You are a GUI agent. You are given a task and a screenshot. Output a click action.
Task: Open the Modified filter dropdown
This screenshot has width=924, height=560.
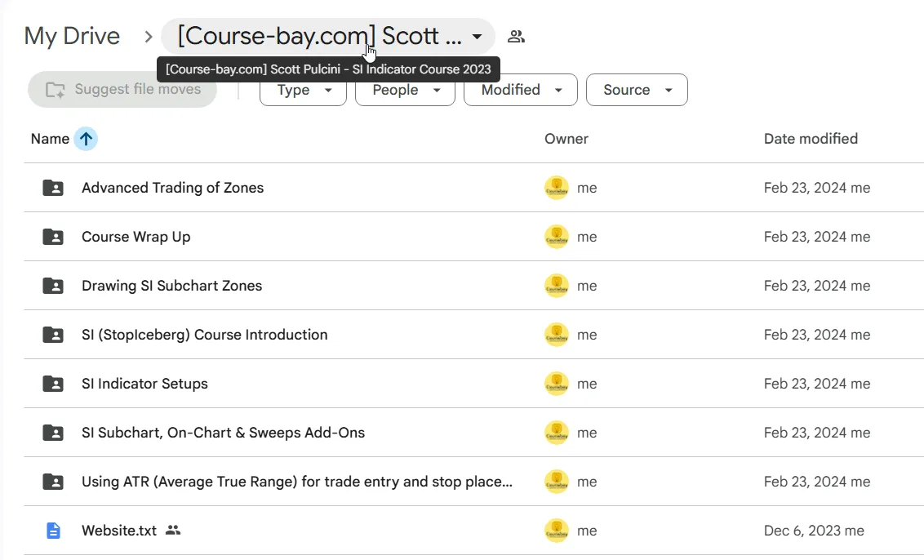520,90
